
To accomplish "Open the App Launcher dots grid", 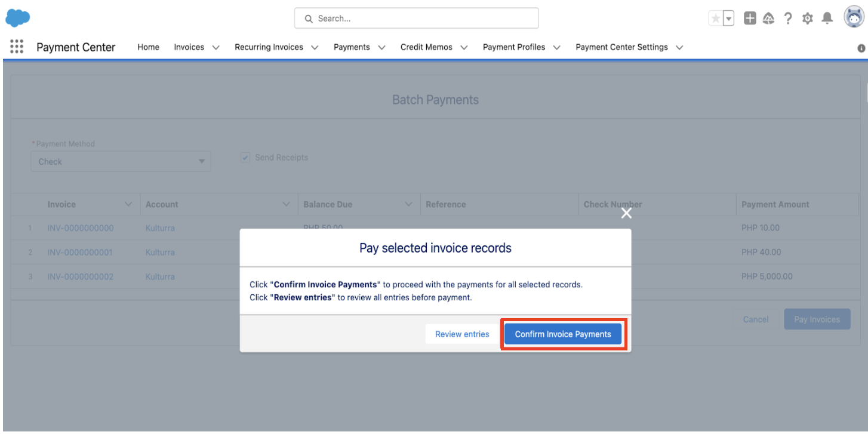I will [17, 47].
